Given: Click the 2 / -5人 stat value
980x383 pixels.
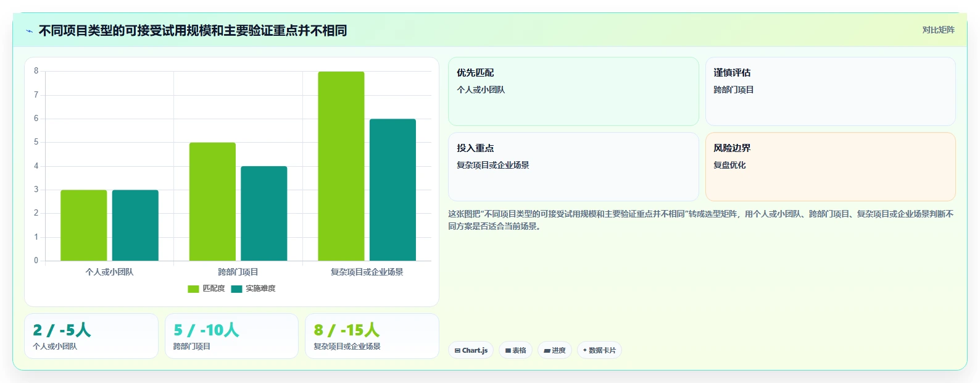Looking at the screenshot, I should 62,330.
